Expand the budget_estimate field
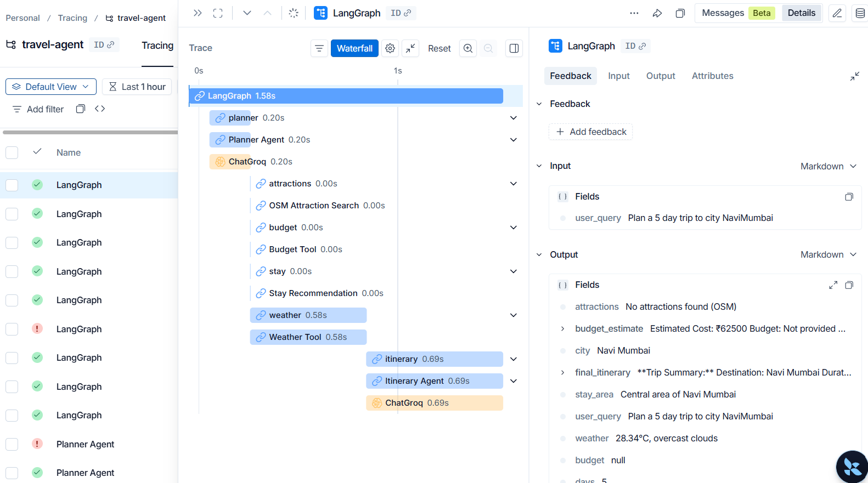This screenshot has width=868, height=483. 563,329
